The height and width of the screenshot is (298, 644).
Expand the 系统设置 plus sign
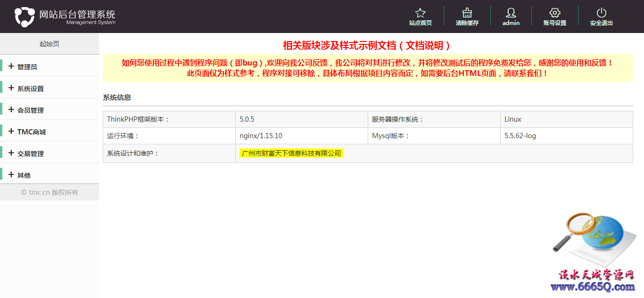coord(11,88)
